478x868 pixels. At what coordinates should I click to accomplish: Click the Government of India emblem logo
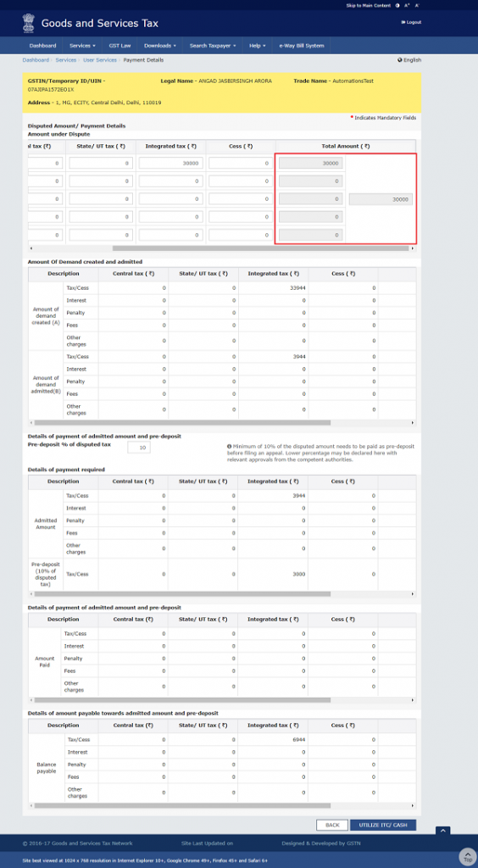[x=28, y=23]
